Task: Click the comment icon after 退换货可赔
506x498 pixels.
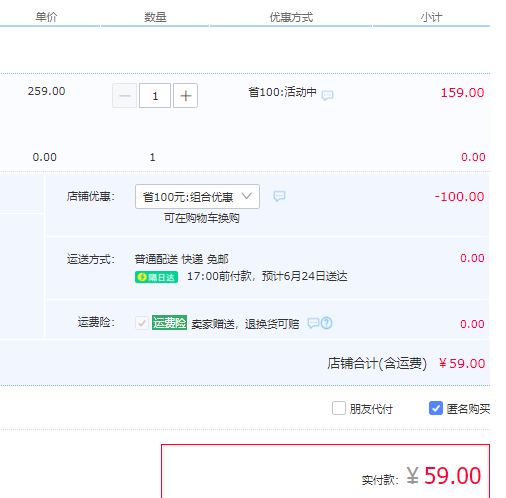Action: 313,323
